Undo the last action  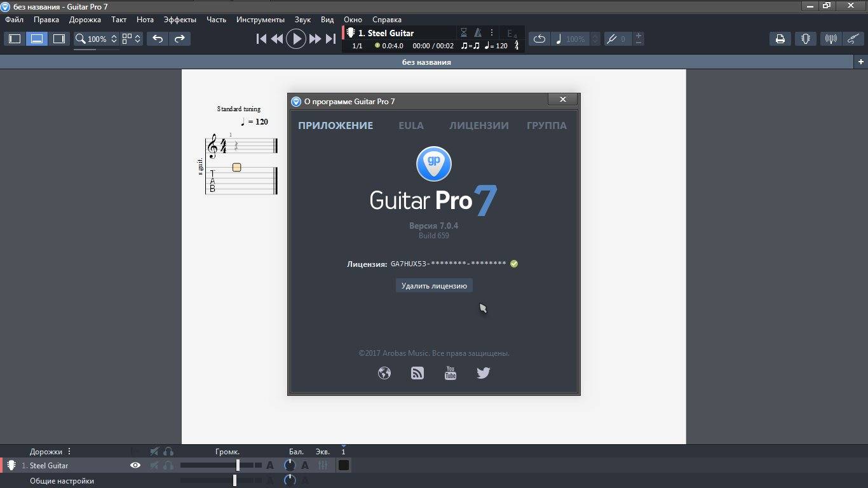pyautogui.click(x=158, y=39)
